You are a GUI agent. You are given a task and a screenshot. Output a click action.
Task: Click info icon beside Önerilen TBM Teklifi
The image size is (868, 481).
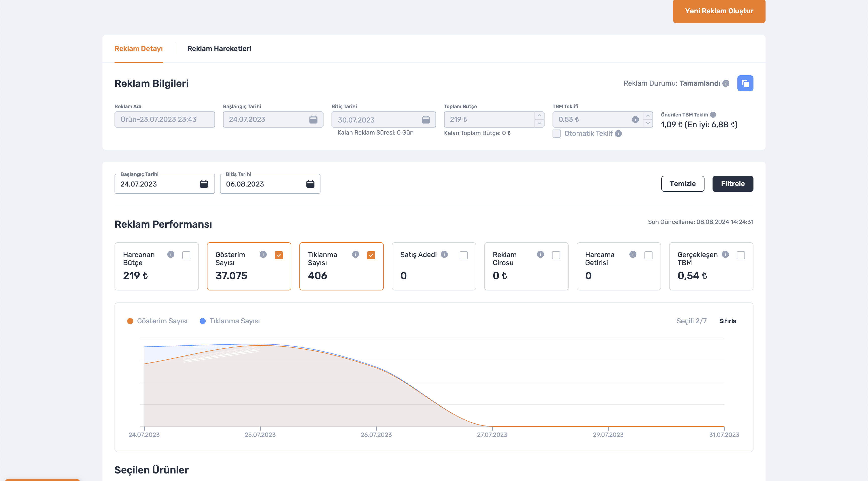pos(713,114)
